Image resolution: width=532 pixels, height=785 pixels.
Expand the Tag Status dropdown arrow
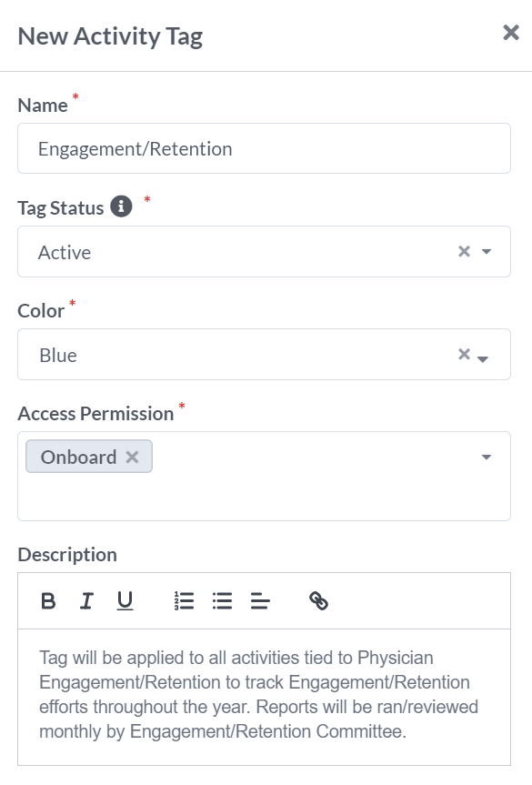click(x=486, y=251)
